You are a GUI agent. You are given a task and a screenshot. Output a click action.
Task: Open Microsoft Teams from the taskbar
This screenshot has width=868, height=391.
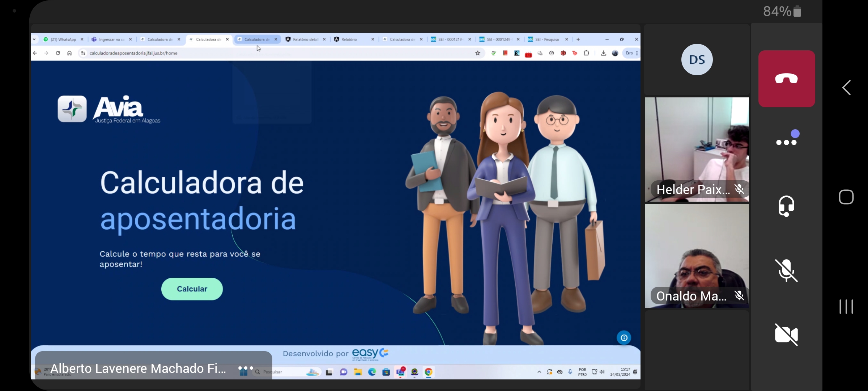point(400,372)
